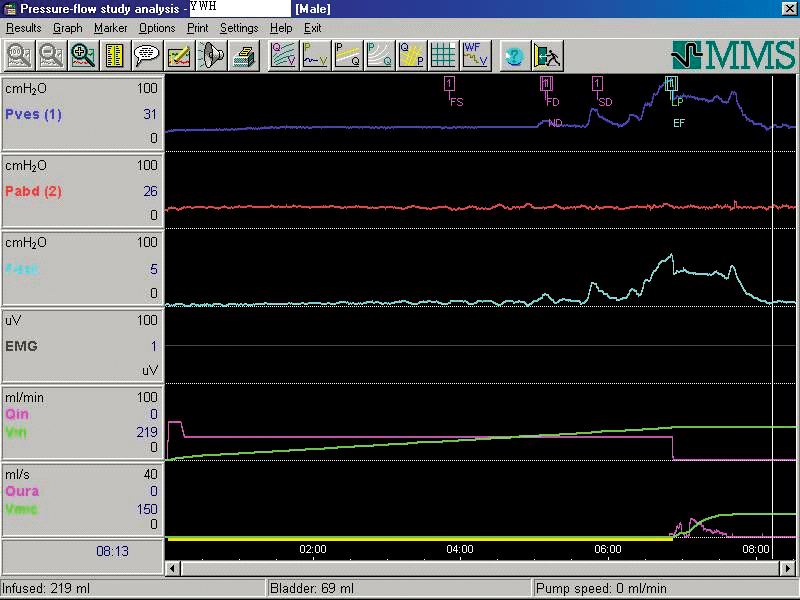
Task: Select the FD event marker
Action: [546, 83]
